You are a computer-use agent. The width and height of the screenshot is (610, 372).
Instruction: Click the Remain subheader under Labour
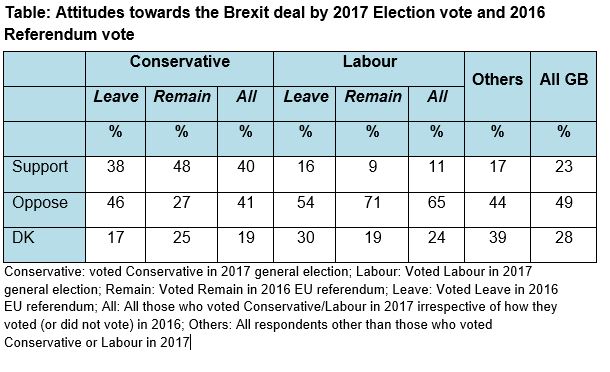(x=373, y=97)
